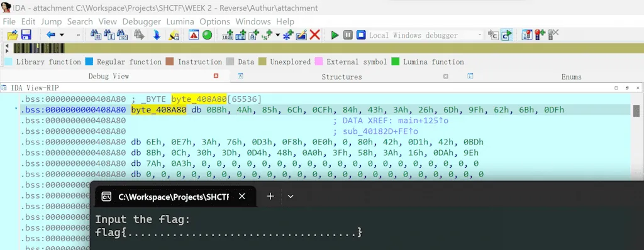Close the Debug View tab
644x250 pixels.
(x=216, y=76)
